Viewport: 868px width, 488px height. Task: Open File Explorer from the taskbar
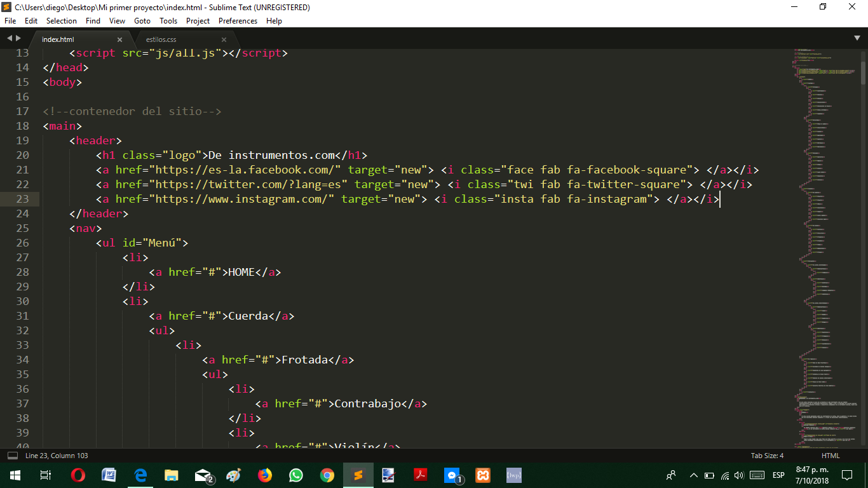pos(172,475)
